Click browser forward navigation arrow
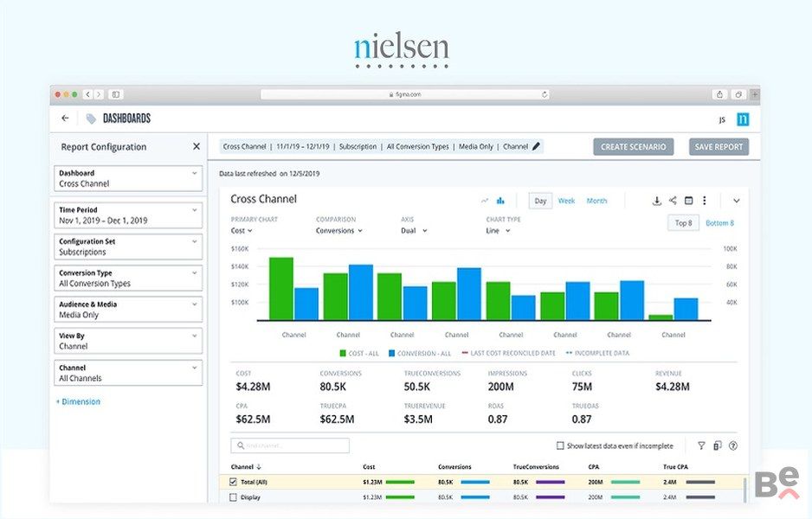 click(99, 94)
